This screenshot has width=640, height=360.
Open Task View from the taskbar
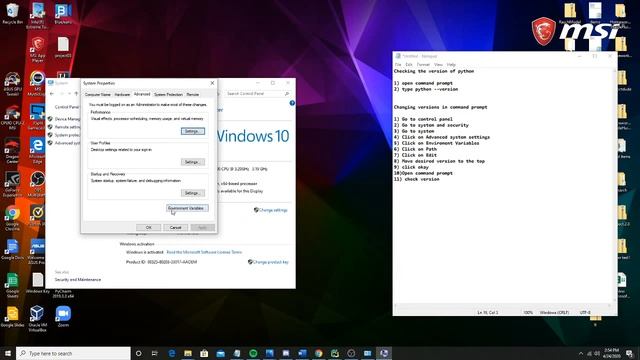[x=155, y=353]
